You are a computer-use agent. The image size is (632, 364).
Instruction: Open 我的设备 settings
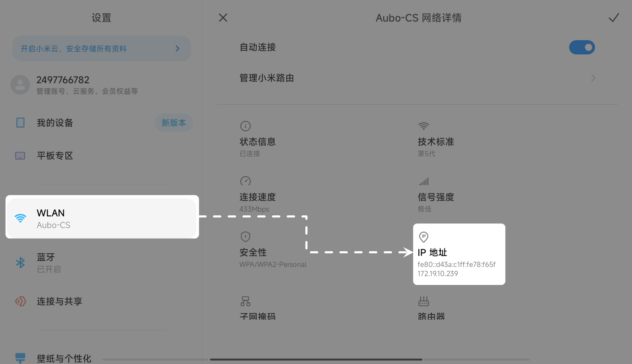click(102, 123)
